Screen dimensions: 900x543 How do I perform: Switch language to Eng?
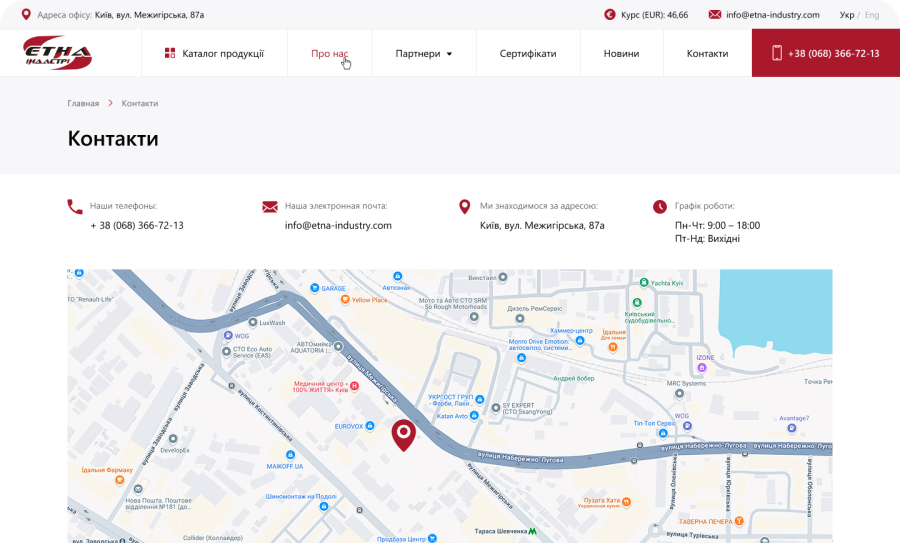click(872, 15)
